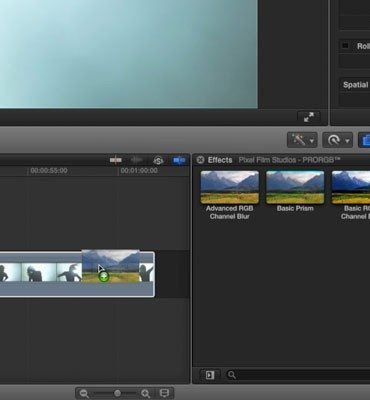Toggle the blue snapping button

tap(179, 160)
